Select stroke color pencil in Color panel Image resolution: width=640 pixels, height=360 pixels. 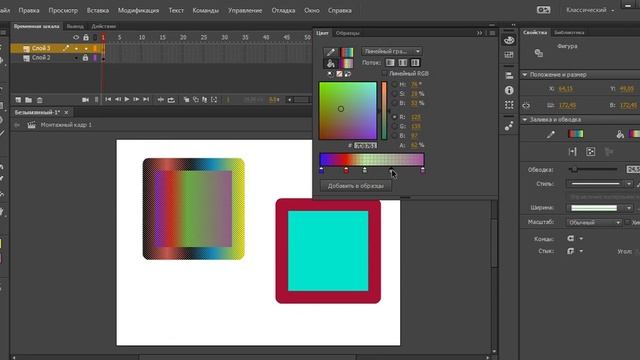tap(331, 52)
